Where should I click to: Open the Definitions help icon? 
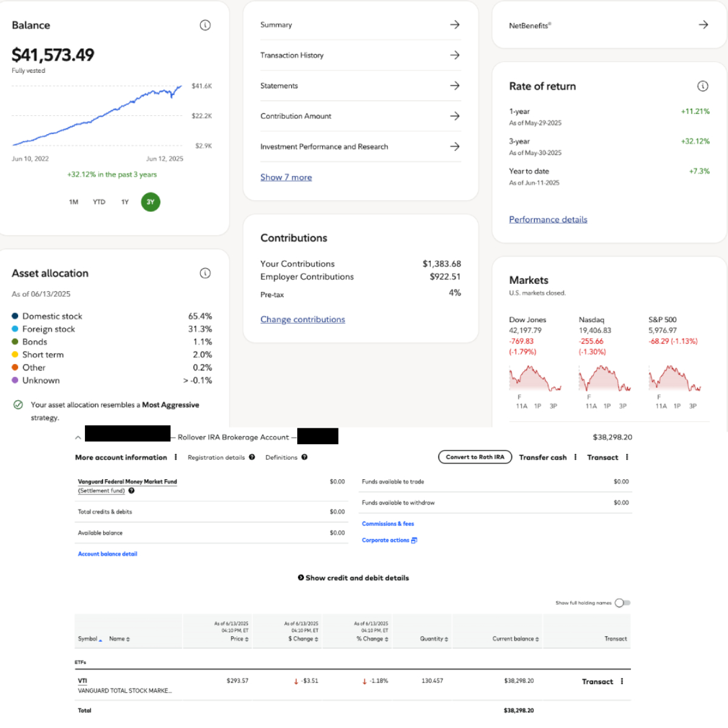[x=305, y=457]
